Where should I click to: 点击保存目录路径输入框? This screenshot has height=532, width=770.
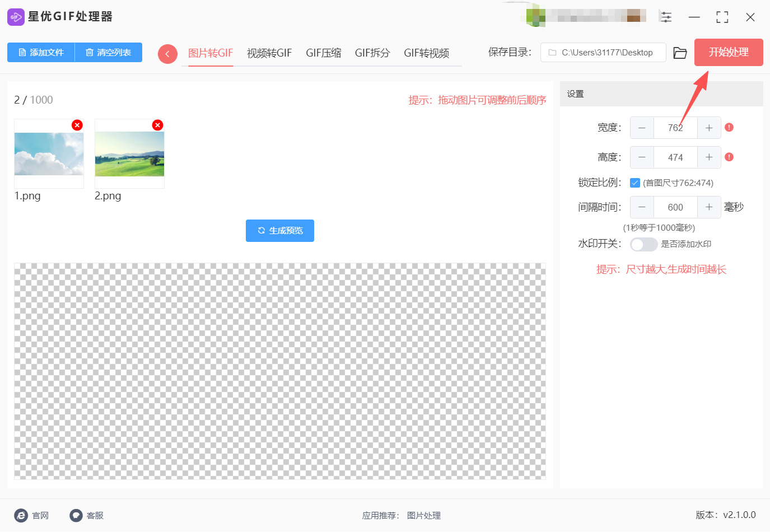603,52
